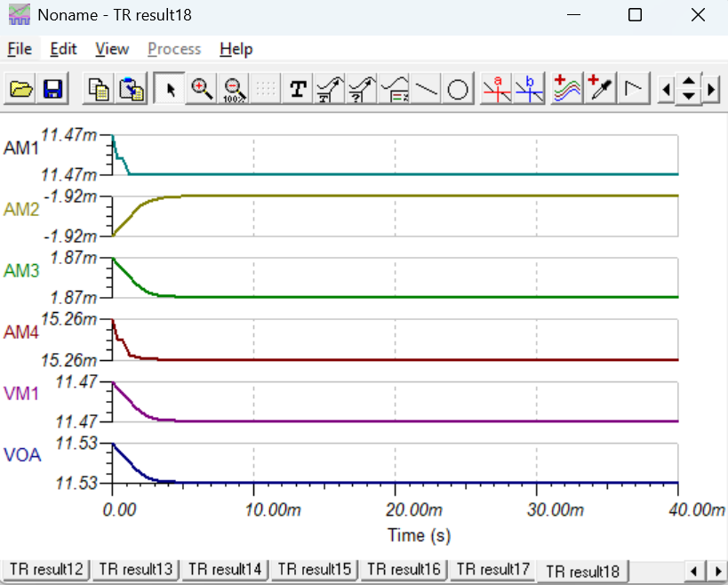The width and height of the screenshot is (728, 585).
Task: Activate cursor b marker tool
Action: coord(529,88)
